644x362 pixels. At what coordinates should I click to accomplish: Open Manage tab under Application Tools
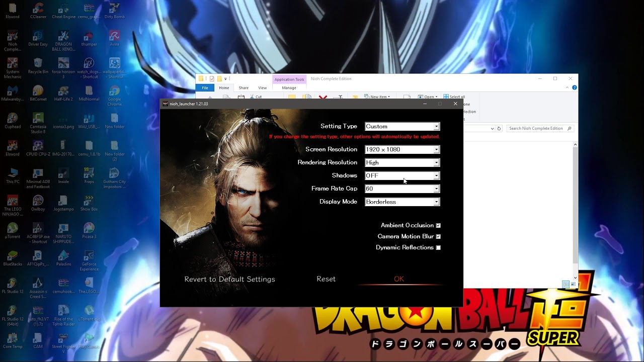tap(289, 87)
